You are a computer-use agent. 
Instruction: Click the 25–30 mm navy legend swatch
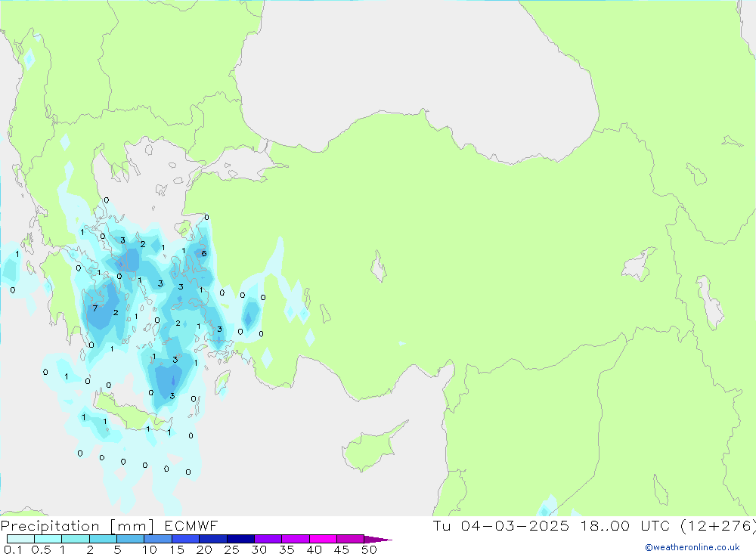pos(240,539)
